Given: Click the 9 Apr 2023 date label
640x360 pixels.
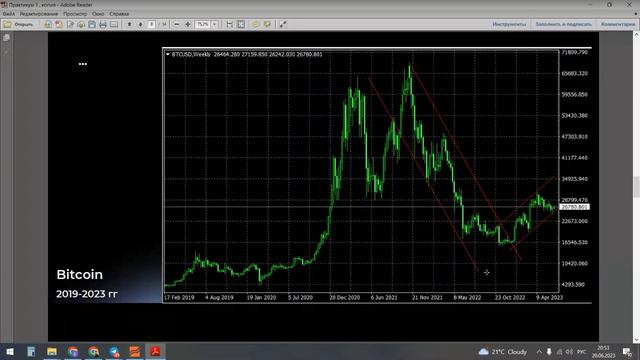Looking at the screenshot, I should (x=549, y=298).
